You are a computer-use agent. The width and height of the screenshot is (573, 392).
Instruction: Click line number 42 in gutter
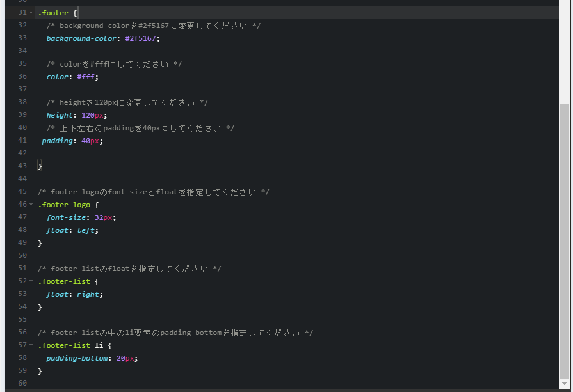click(x=22, y=153)
